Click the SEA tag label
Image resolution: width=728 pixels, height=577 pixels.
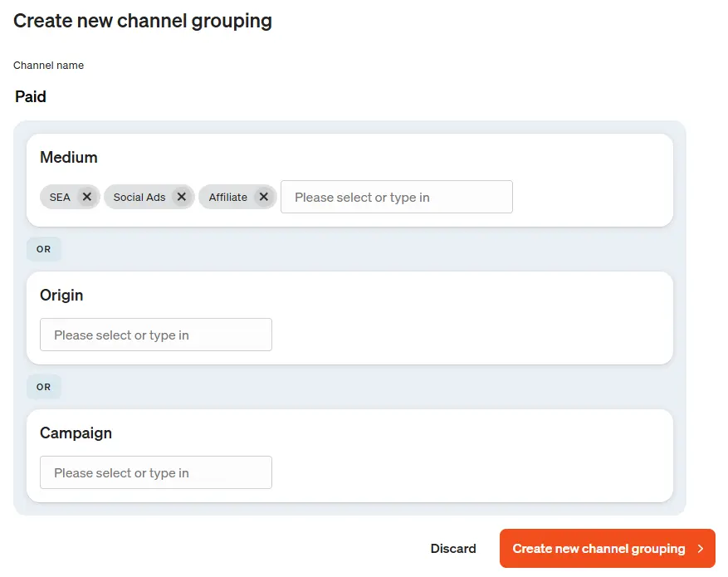60,197
